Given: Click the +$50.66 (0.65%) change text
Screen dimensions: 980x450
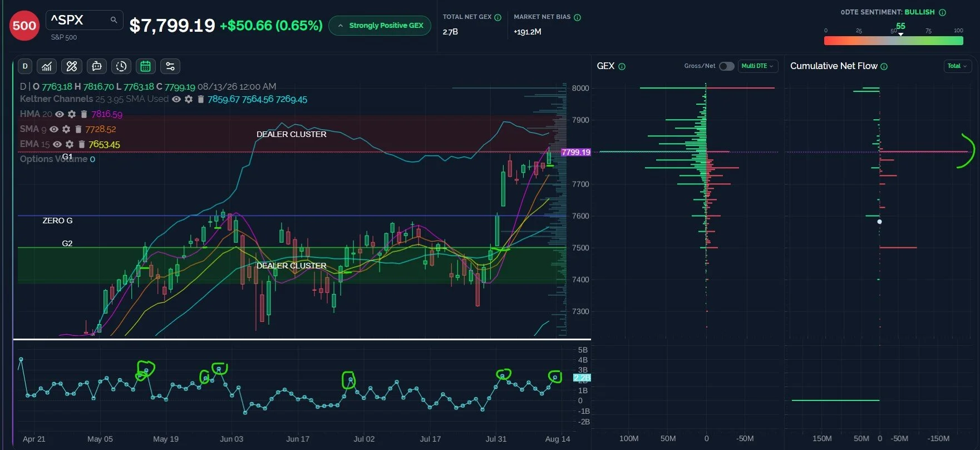Looking at the screenshot, I should pyautogui.click(x=271, y=26).
